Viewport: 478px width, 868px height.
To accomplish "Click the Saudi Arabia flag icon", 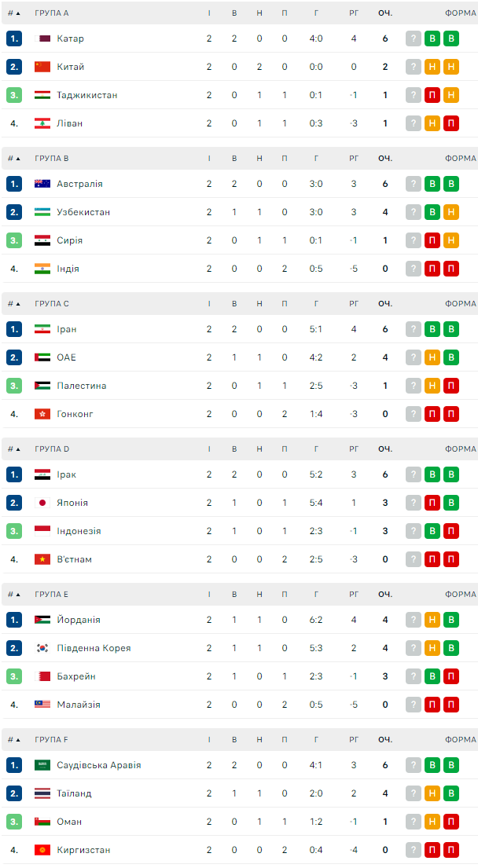I will [42, 765].
